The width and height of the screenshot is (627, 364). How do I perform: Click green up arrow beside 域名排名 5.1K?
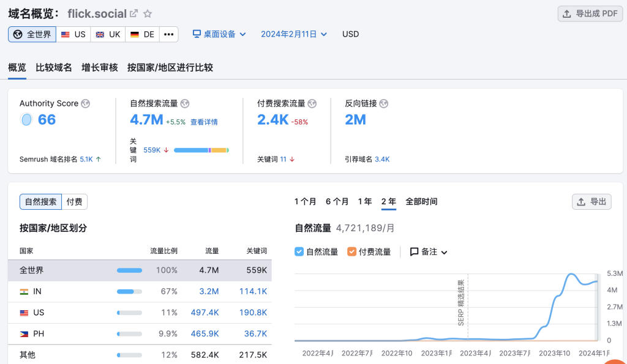click(99, 159)
